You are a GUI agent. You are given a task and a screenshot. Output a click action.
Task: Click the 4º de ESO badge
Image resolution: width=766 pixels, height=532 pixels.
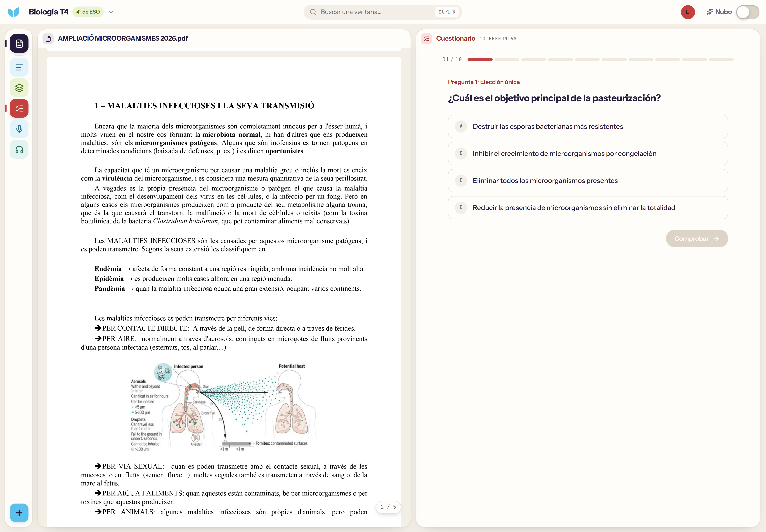(88, 12)
